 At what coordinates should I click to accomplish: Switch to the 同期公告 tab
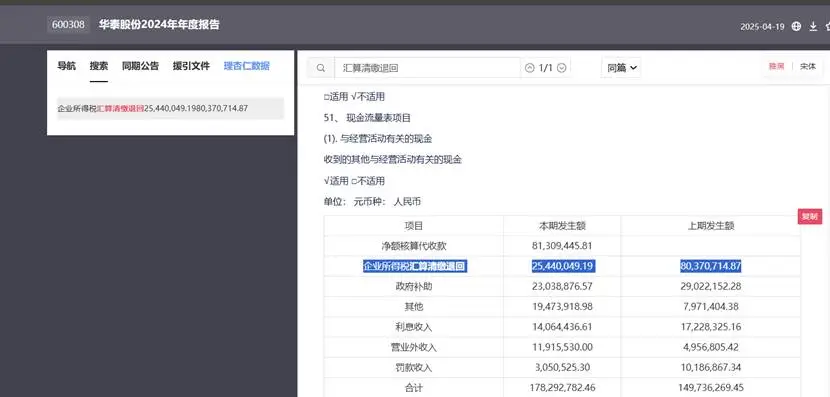pyautogui.click(x=140, y=66)
